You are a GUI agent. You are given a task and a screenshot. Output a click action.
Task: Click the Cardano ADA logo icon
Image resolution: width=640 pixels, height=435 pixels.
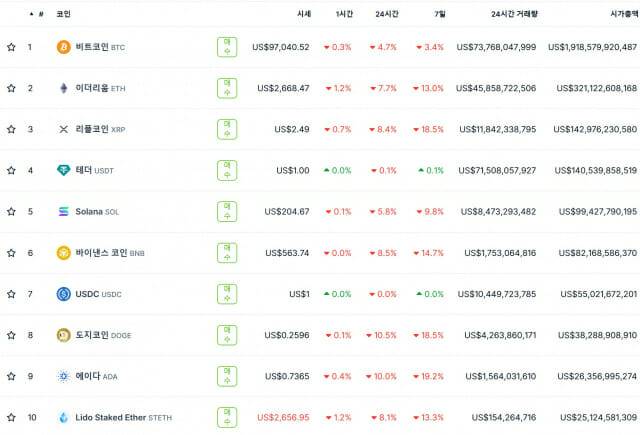coord(64,376)
